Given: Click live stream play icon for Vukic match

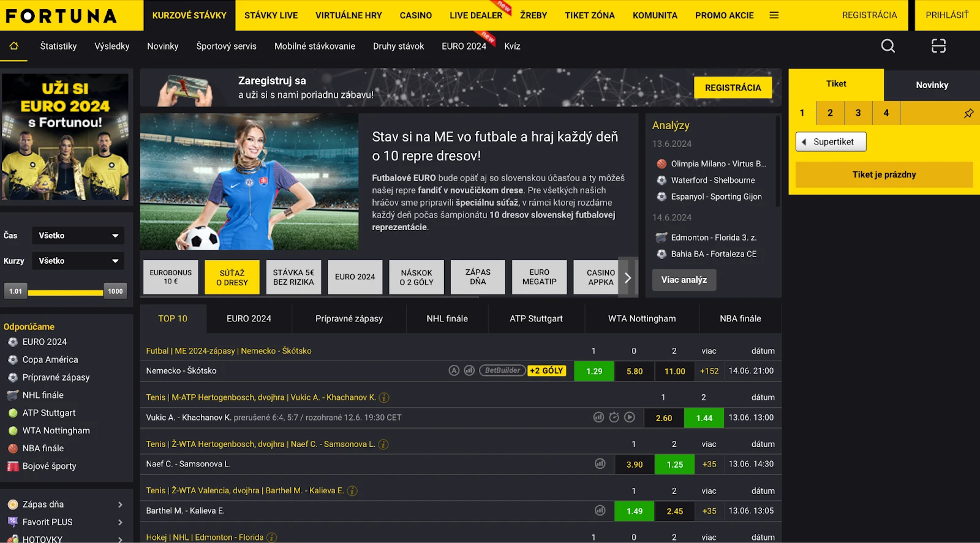Looking at the screenshot, I should [630, 418].
